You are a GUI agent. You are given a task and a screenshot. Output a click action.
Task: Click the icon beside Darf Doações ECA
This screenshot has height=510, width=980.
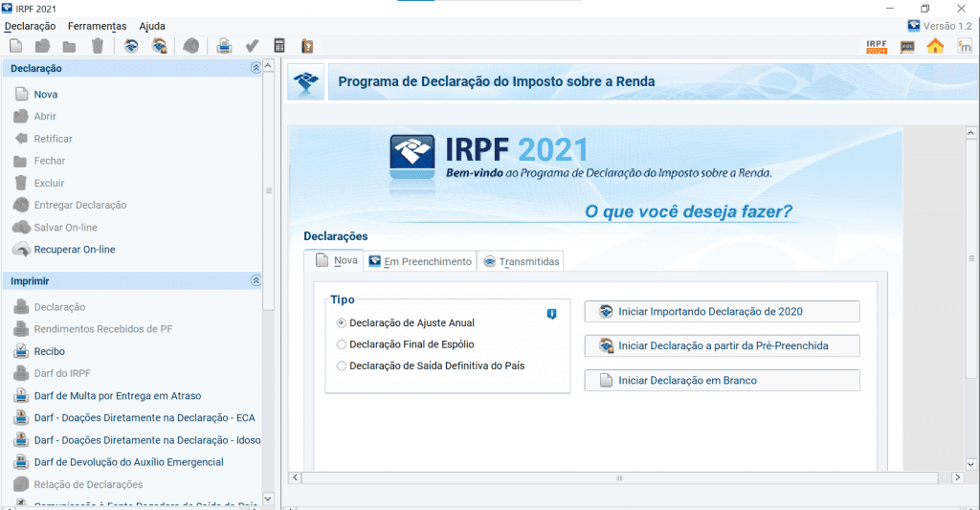21,417
